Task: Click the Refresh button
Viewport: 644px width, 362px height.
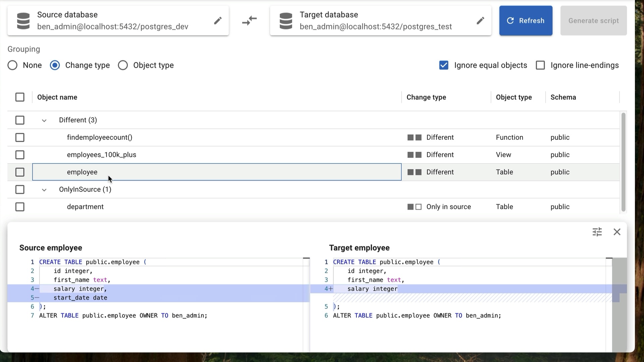Action: pos(526,21)
